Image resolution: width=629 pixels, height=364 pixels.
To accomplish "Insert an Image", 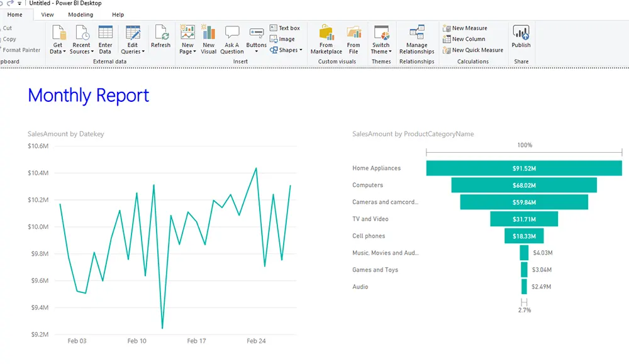I will click(x=282, y=39).
